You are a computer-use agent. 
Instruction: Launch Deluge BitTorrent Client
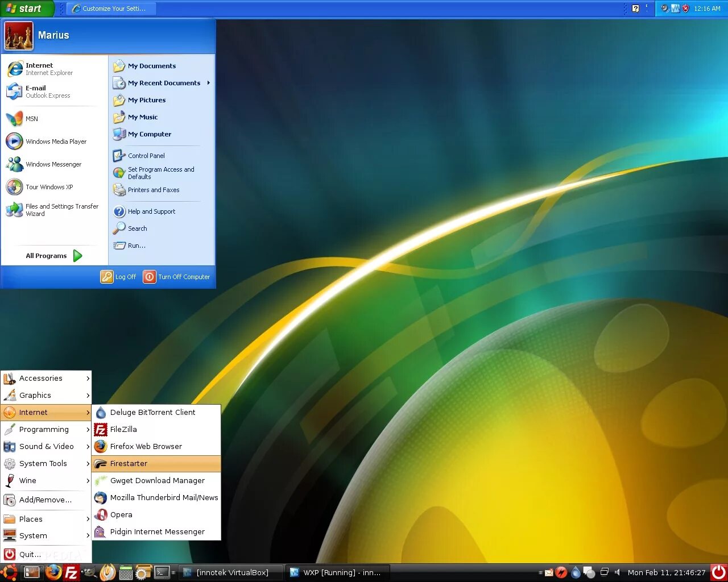tap(156, 413)
